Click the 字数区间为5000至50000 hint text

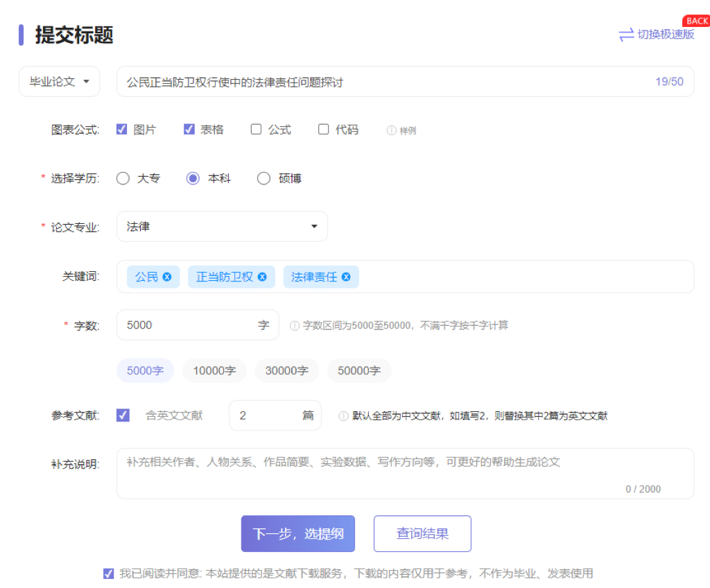(405, 326)
